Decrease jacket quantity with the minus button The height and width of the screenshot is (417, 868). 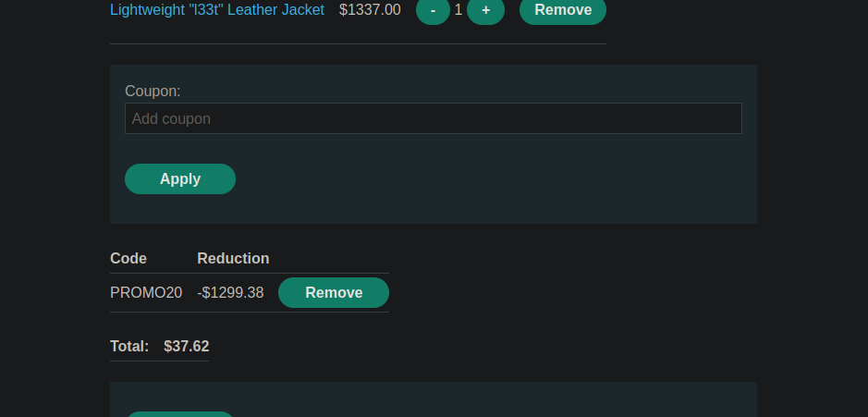(433, 10)
